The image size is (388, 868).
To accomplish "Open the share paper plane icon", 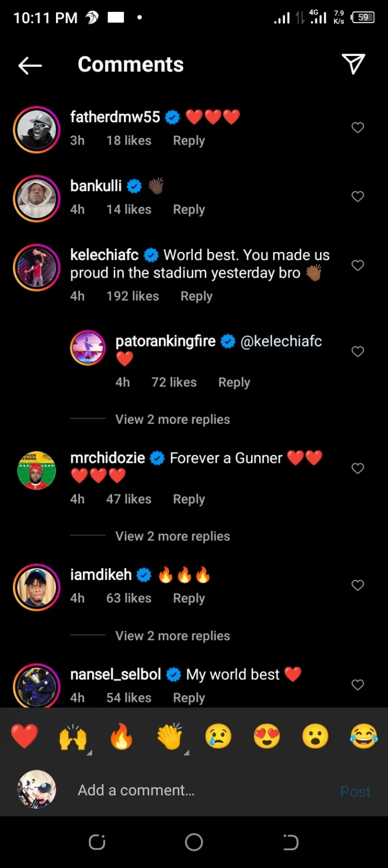I will (353, 64).
